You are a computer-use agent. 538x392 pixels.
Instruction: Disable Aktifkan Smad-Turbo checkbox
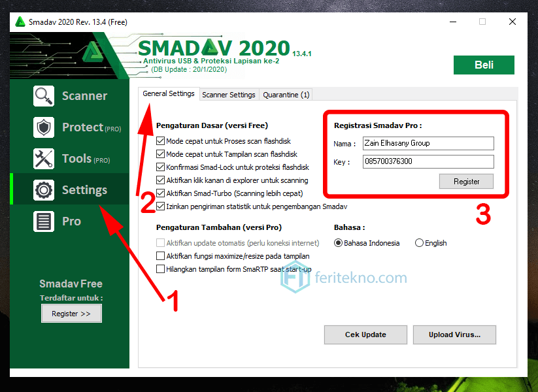[160, 193]
